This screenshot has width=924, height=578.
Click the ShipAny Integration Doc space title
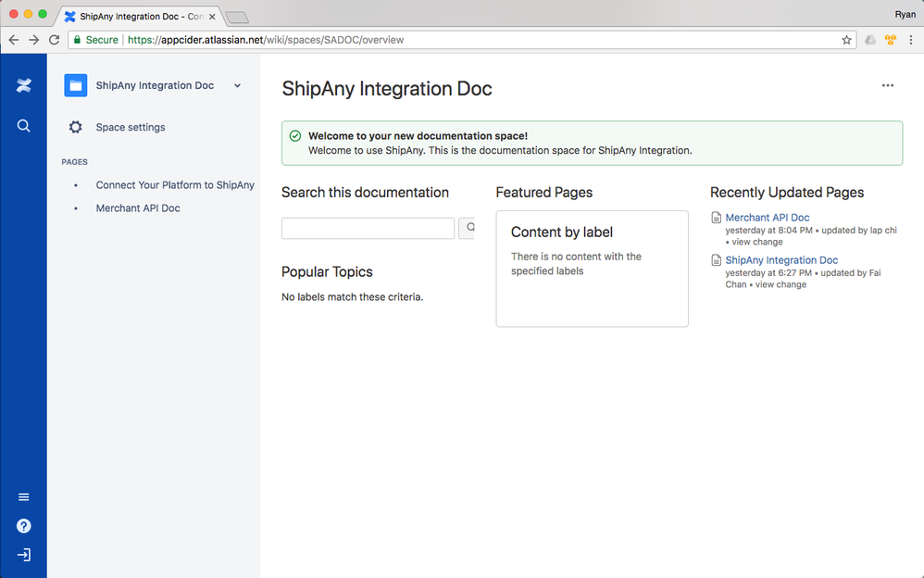(155, 85)
